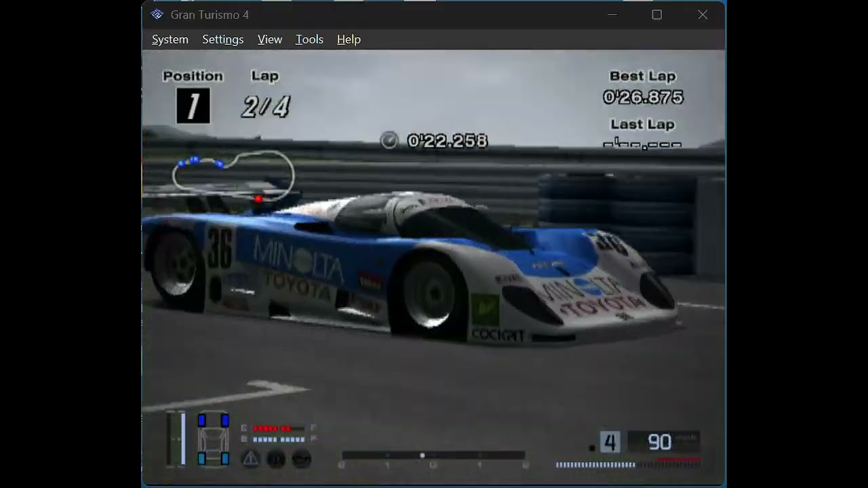Click the number 36 on car door
Screen dimensions: 868x488
[220, 247]
